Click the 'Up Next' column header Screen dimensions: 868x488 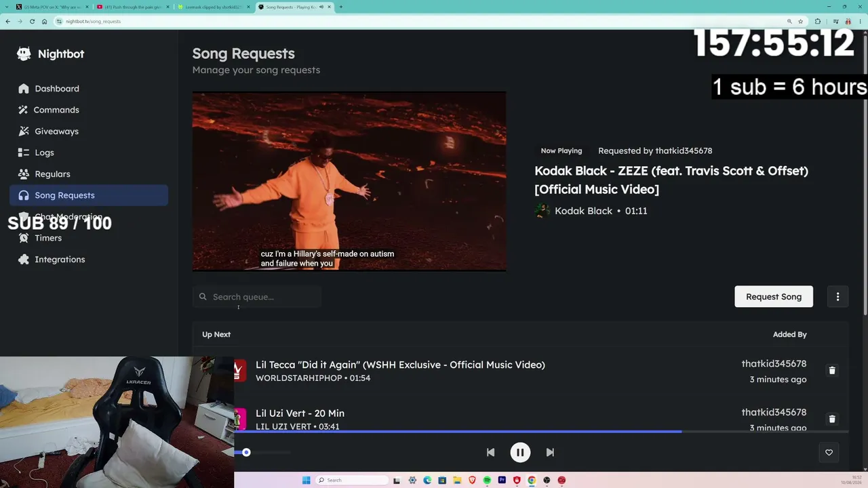point(216,334)
